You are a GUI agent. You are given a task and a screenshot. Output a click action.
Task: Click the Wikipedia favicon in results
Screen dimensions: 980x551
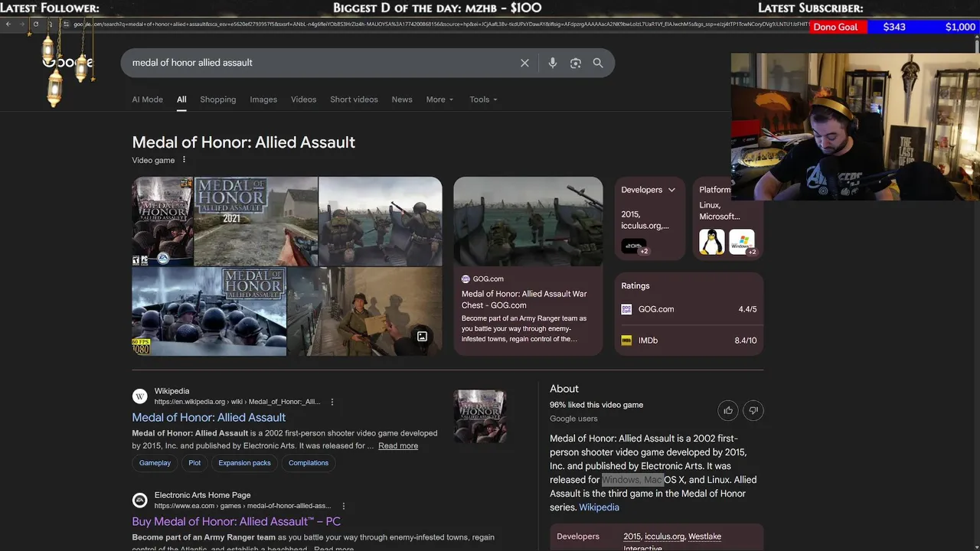coord(139,396)
